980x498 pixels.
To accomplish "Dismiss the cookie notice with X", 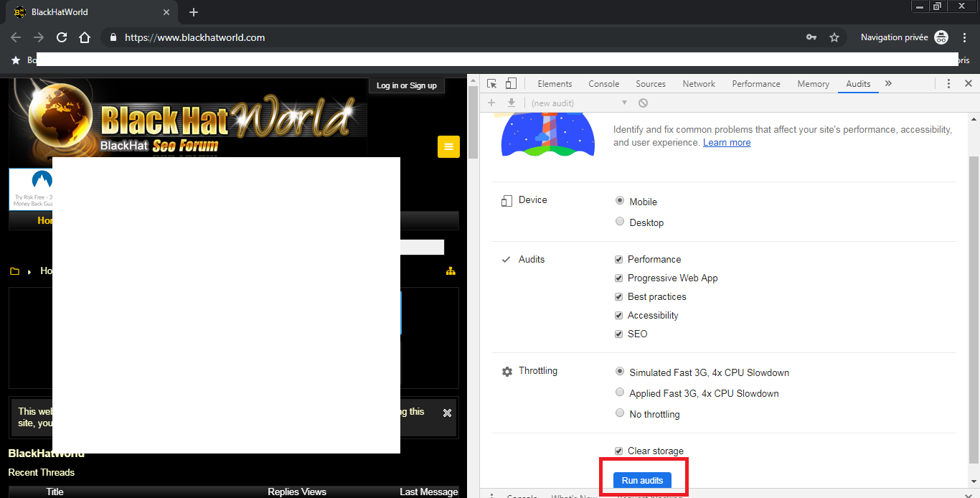I will pyautogui.click(x=447, y=413).
